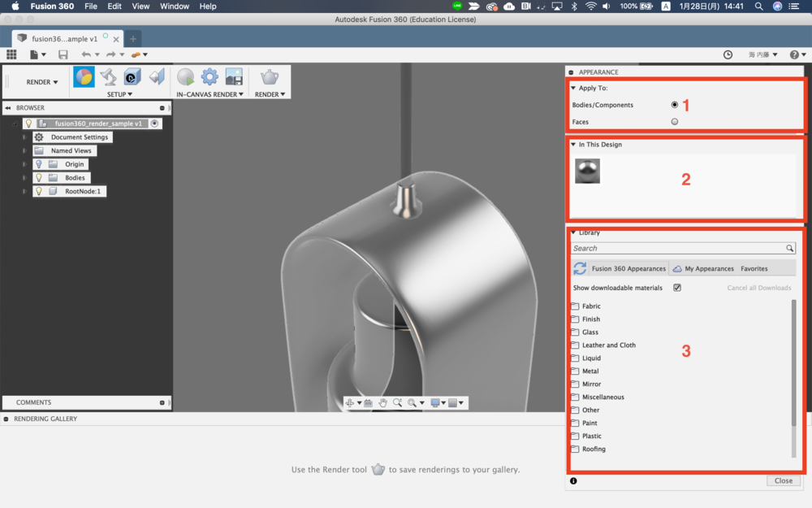812x508 pixels.
Task: Open the Edit menu
Action: click(114, 7)
